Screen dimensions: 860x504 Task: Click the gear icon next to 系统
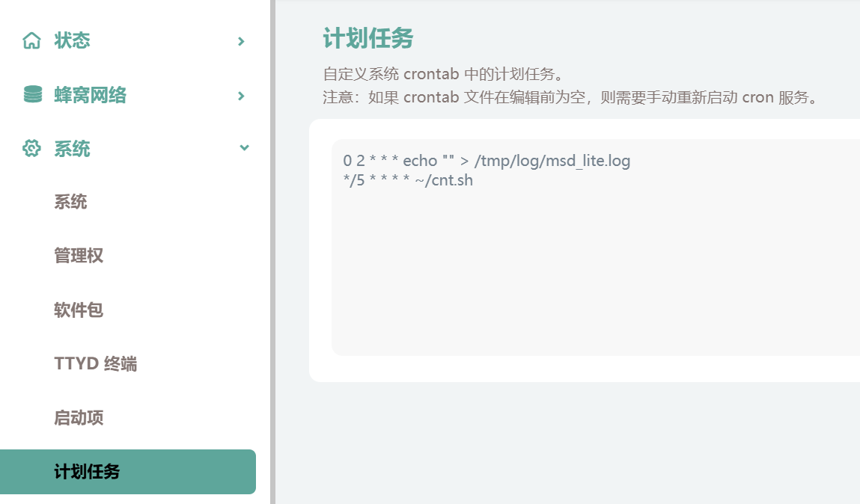pos(31,149)
